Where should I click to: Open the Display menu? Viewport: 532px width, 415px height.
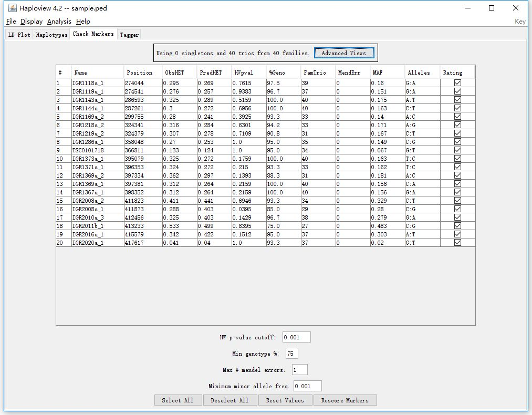coord(32,22)
